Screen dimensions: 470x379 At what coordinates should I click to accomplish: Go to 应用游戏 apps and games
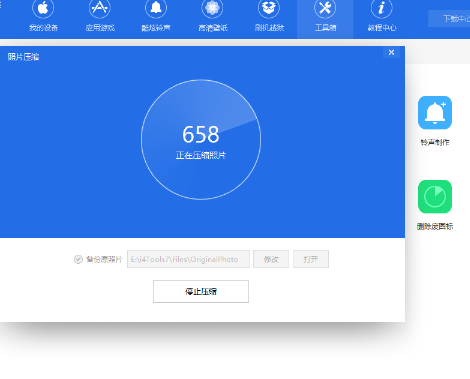click(100, 16)
